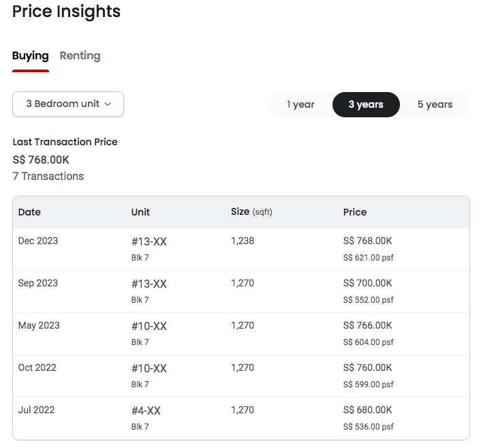Viewport: 481px width, 448px height.
Task: Click the Size (sqft) column header
Action: (x=251, y=212)
